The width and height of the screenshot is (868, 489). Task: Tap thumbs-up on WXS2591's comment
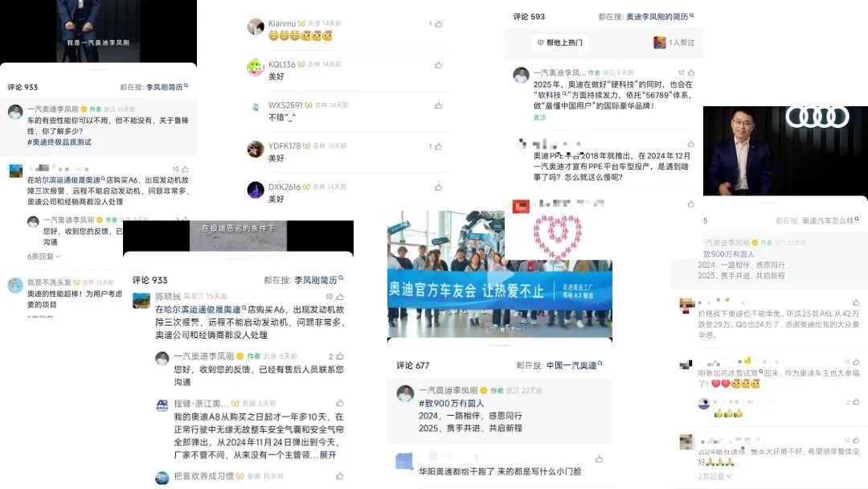pyautogui.click(x=439, y=105)
